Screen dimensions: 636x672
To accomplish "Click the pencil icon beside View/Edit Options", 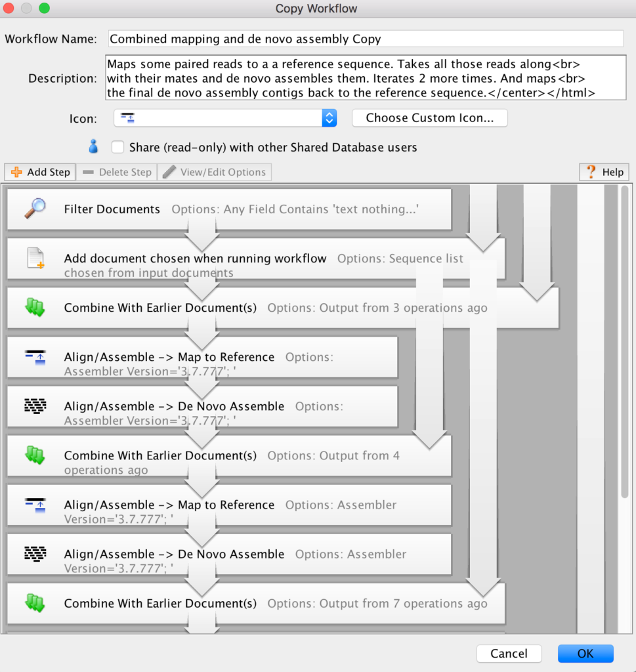I will (x=170, y=171).
